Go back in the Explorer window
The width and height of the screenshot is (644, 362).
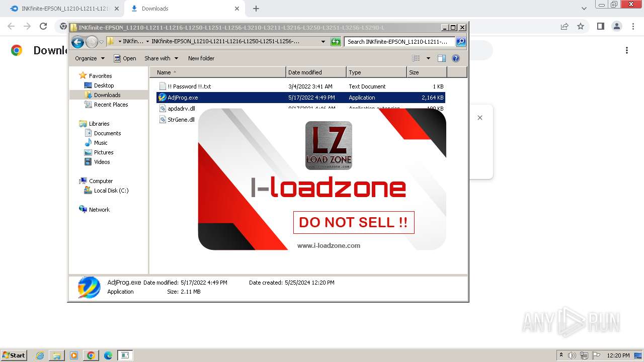[77, 42]
